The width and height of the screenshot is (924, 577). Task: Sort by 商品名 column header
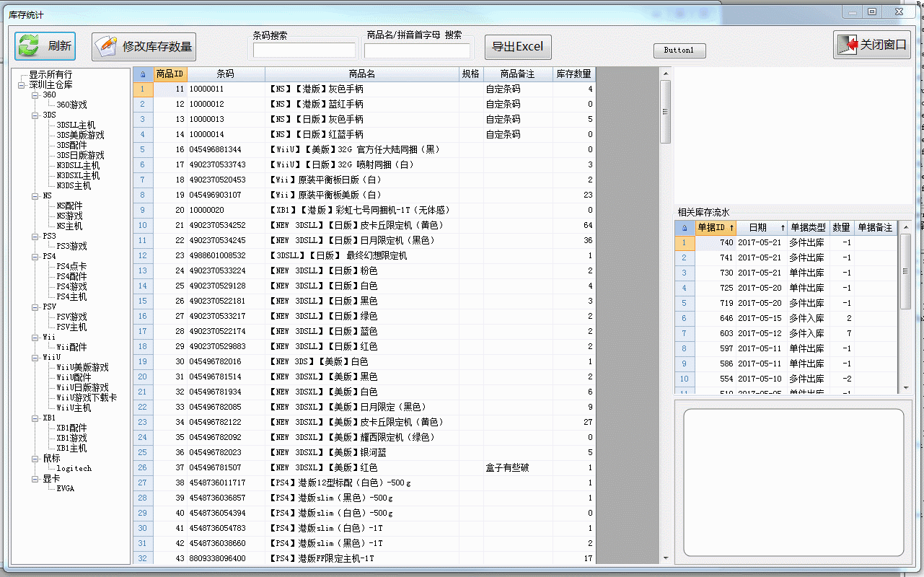pyautogui.click(x=362, y=74)
